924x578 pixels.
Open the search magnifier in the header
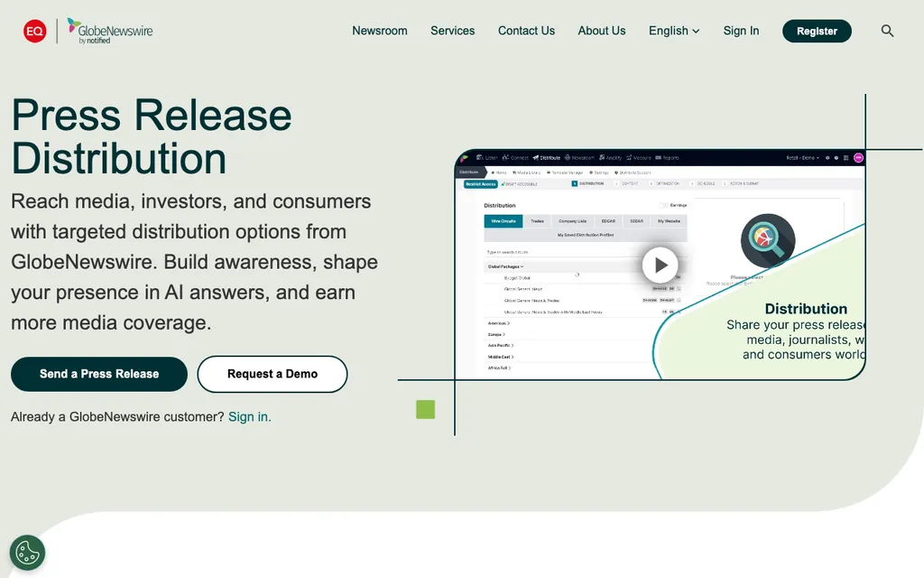pyautogui.click(x=887, y=31)
